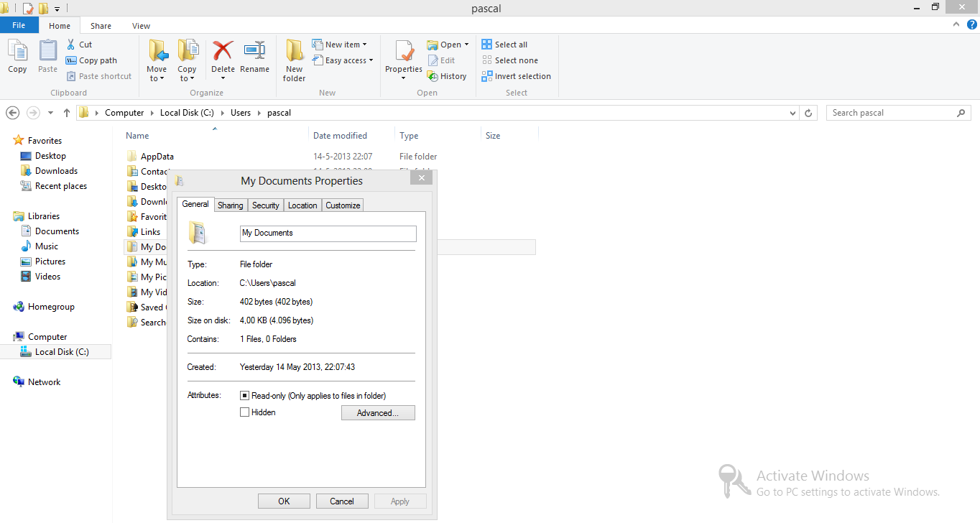Select Local Disk (C:) in navigation pane
The height and width of the screenshot is (523, 980).
click(62, 352)
